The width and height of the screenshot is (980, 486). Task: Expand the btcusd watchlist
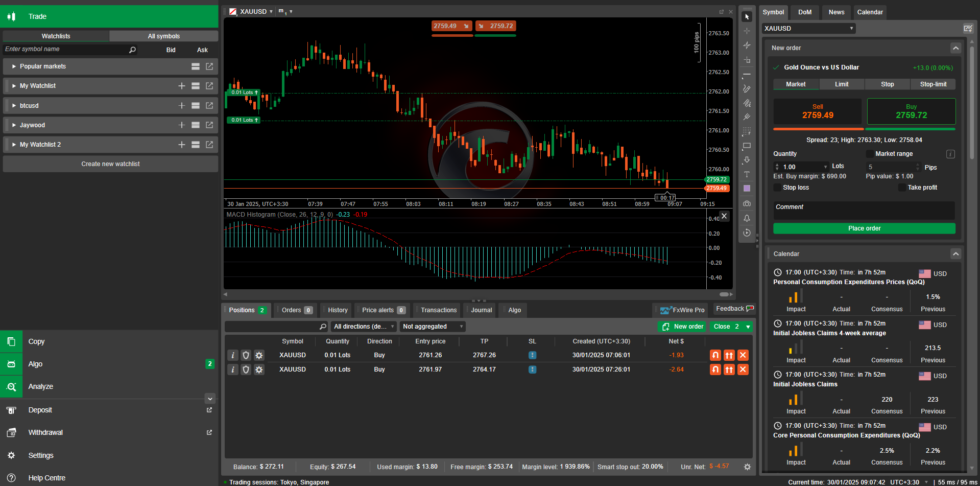(x=14, y=106)
